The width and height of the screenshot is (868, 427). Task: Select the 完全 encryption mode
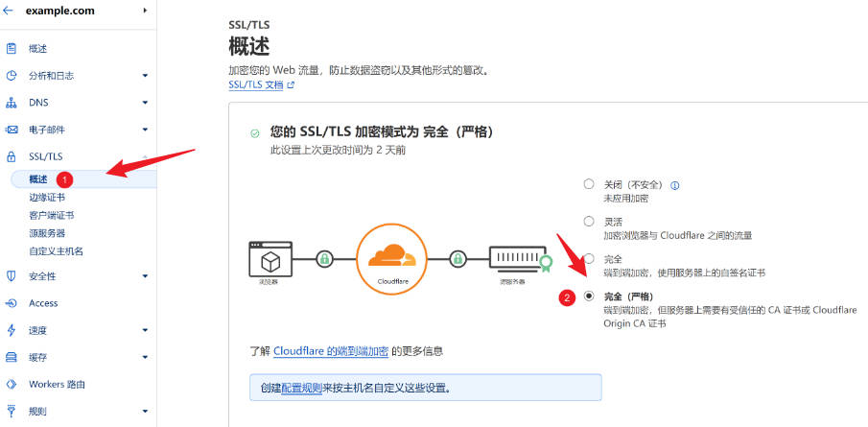point(589,259)
